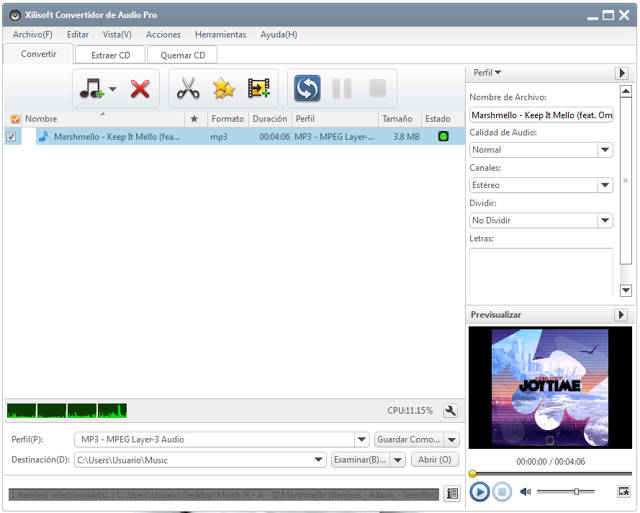
Task: Uncheck the Marshmello file checkbox
Action: 11,136
